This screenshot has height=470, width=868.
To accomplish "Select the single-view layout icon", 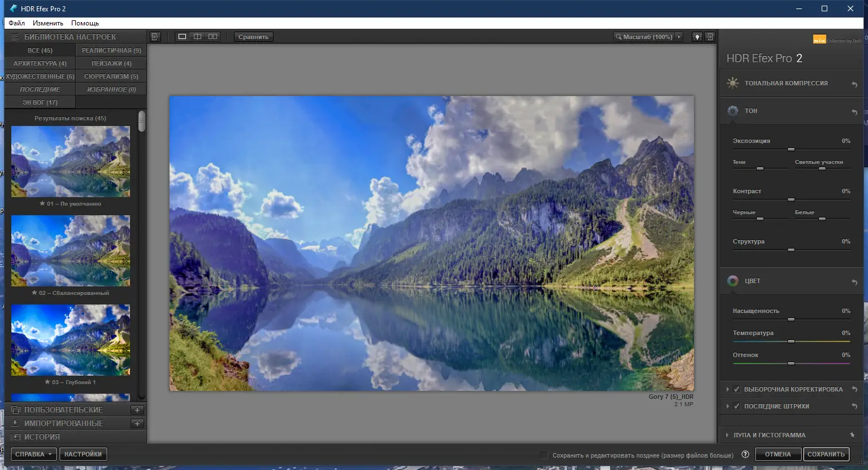I will coord(181,36).
